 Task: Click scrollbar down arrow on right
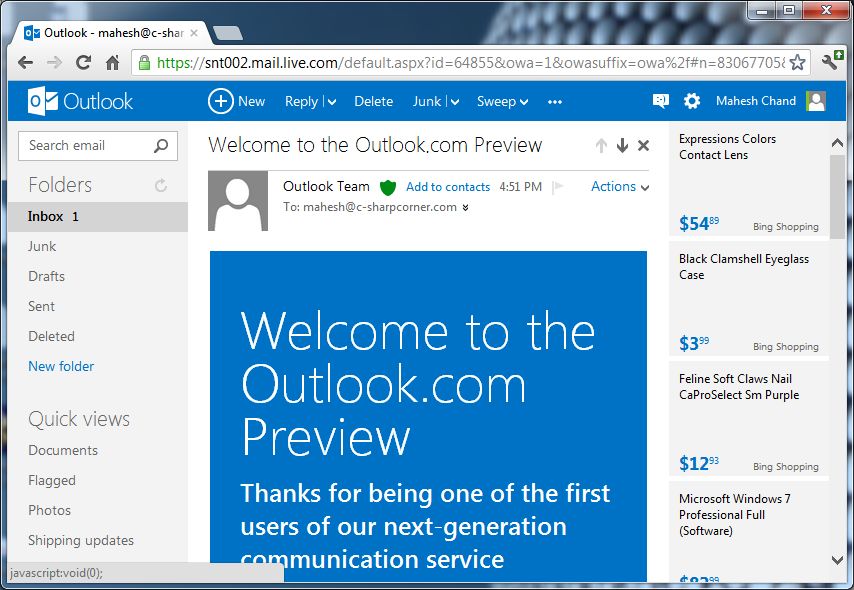coord(838,559)
